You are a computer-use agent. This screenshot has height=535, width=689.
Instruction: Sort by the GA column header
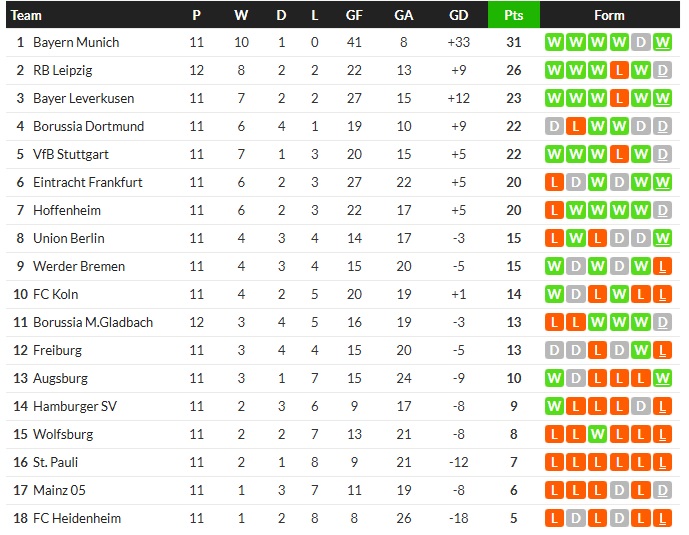click(x=404, y=15)
